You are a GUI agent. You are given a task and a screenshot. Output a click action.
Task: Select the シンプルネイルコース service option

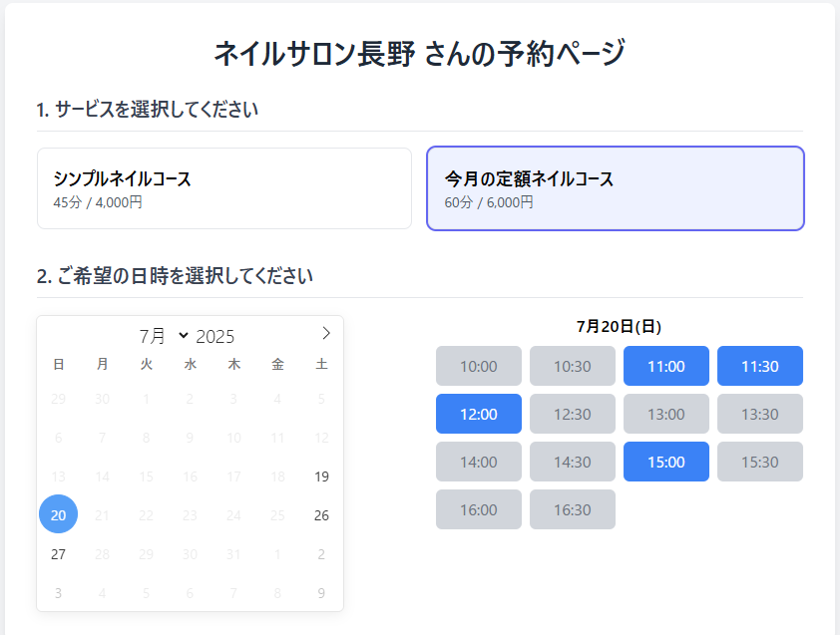[223, 188]
